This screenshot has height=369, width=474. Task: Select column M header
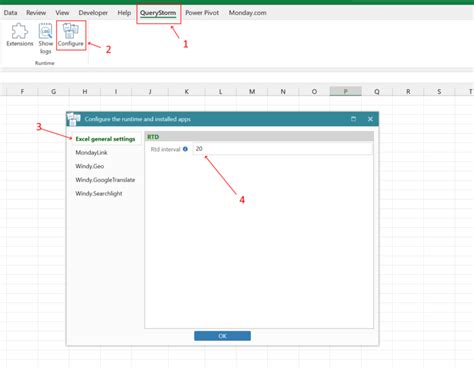252,91
